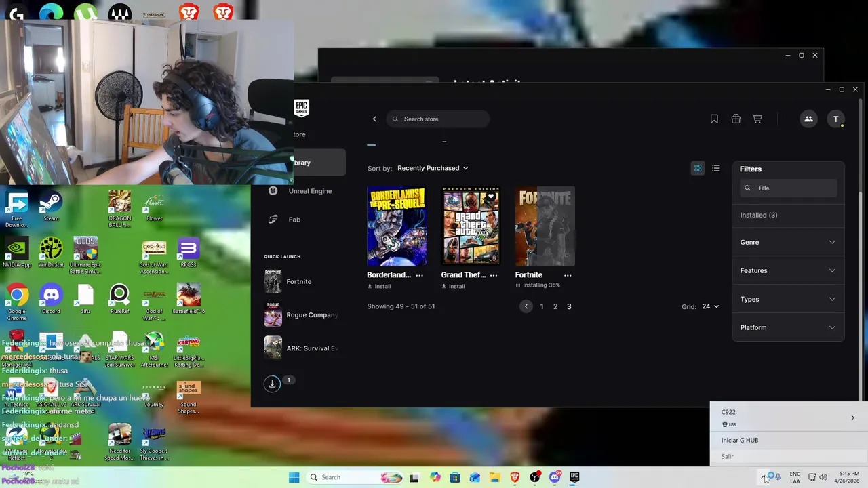Open the gift redeem icon
The width and height of the screenshot is (868, 488).
tap(736, 119)
